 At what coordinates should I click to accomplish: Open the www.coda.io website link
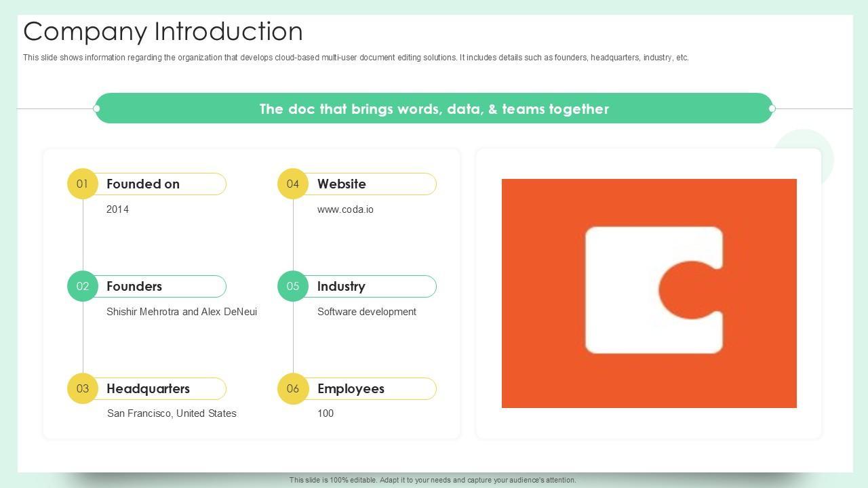tap(345, 209)
